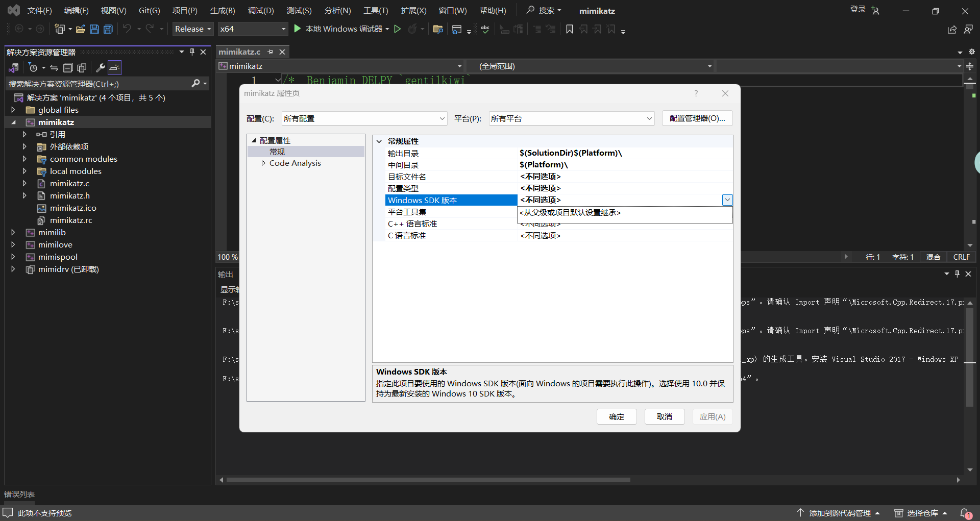Click the Open File folder icon

point(81,29)
